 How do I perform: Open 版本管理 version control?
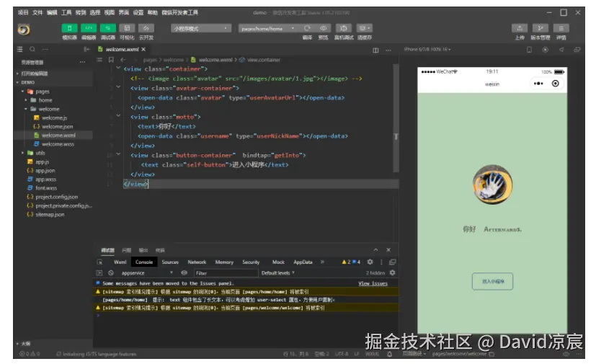pyautogui.click(x=540, y=28)
